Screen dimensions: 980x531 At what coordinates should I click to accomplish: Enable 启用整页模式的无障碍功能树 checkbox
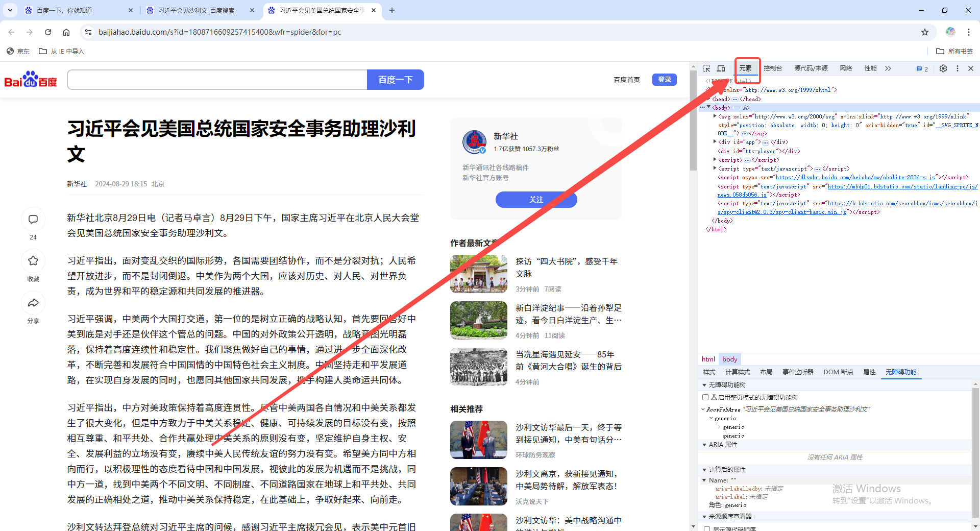(x=705, y=397)
